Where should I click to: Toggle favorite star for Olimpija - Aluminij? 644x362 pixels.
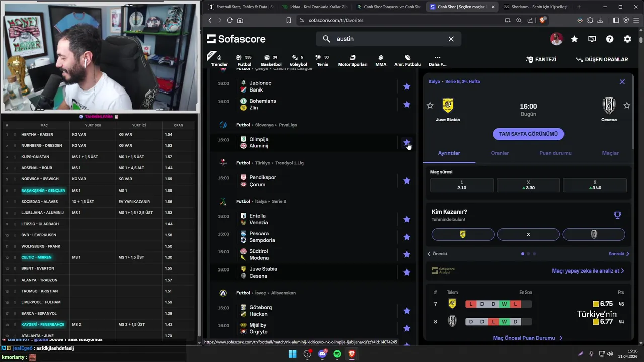click(407, 143)
